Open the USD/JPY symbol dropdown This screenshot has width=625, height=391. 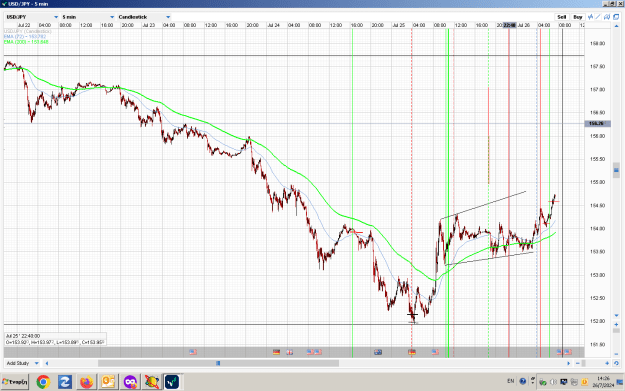pos(32,17)
